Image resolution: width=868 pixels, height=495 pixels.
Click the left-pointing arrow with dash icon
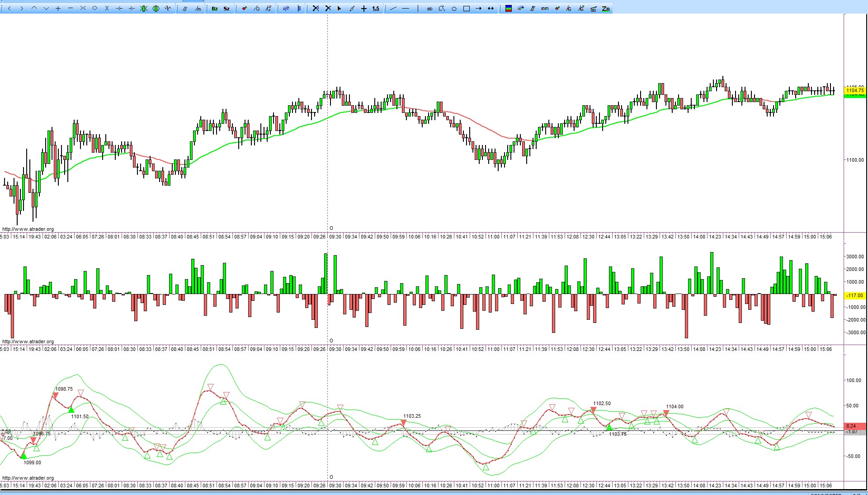coord(119,8)
